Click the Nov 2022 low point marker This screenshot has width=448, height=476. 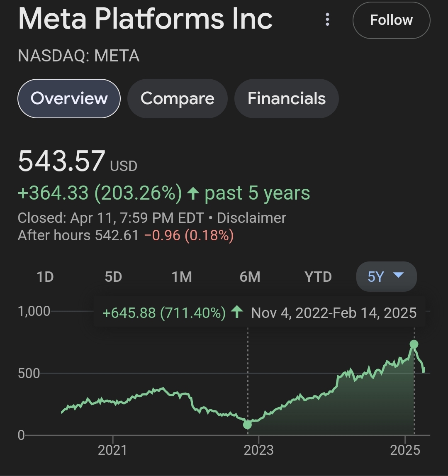point(248,425)
